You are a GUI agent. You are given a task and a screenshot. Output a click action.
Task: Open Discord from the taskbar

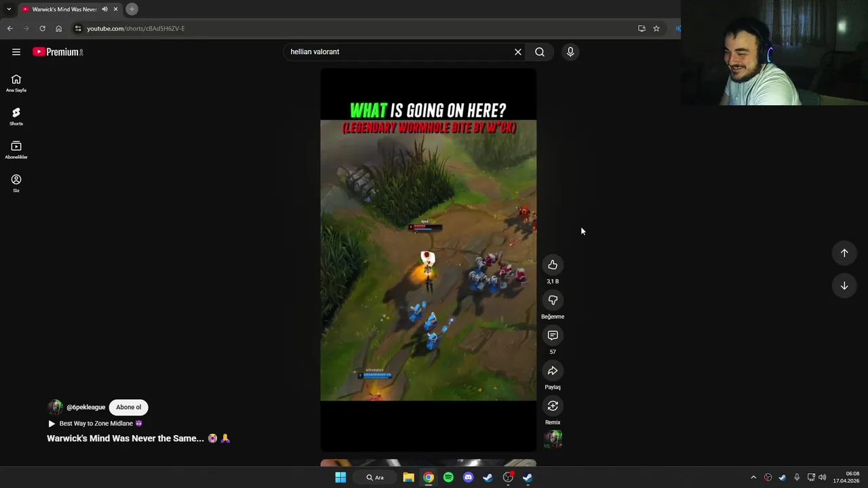468,477
